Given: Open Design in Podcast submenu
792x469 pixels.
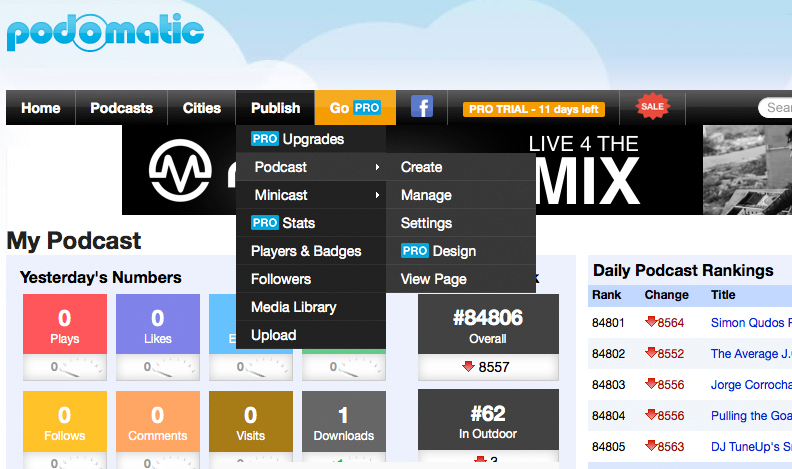Looking at the screenshot, I should click(x=461, y=251).
